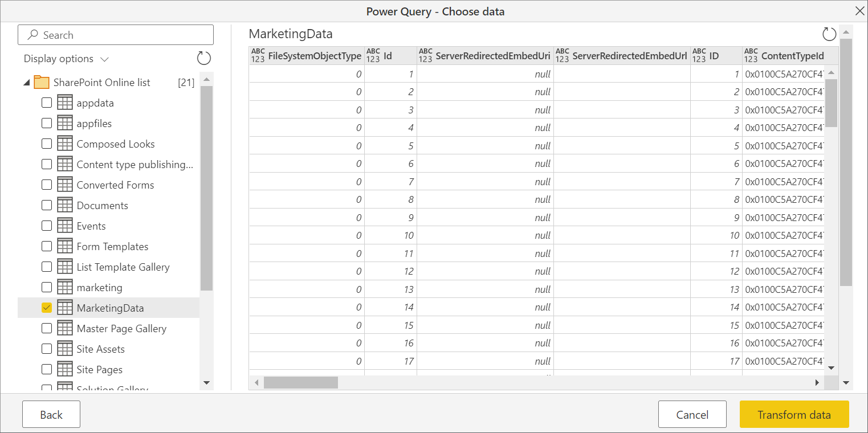The width and height of the screenshot is (868, 433).
Task: Uncheck the MarketingData checkbox
Action: pyautogui.click(x=46, y=308)
